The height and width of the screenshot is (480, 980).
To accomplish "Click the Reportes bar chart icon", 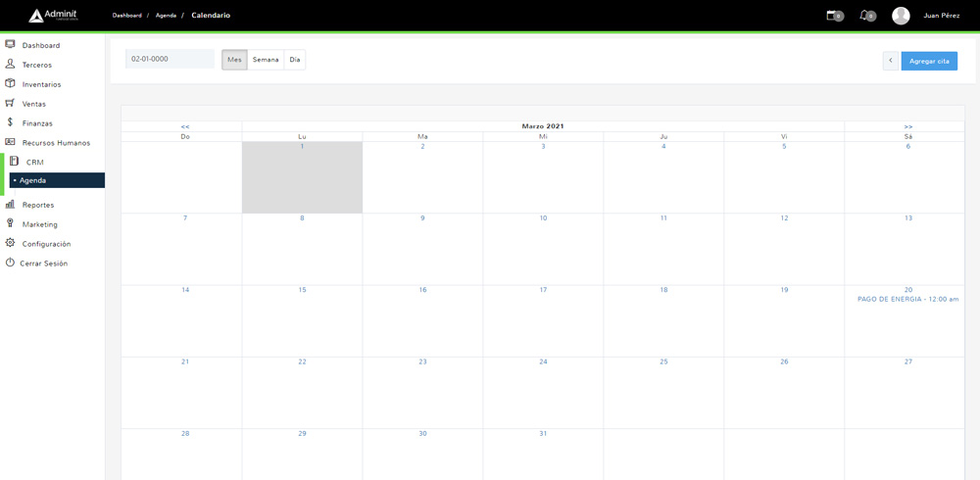I will tap(10, 204).
